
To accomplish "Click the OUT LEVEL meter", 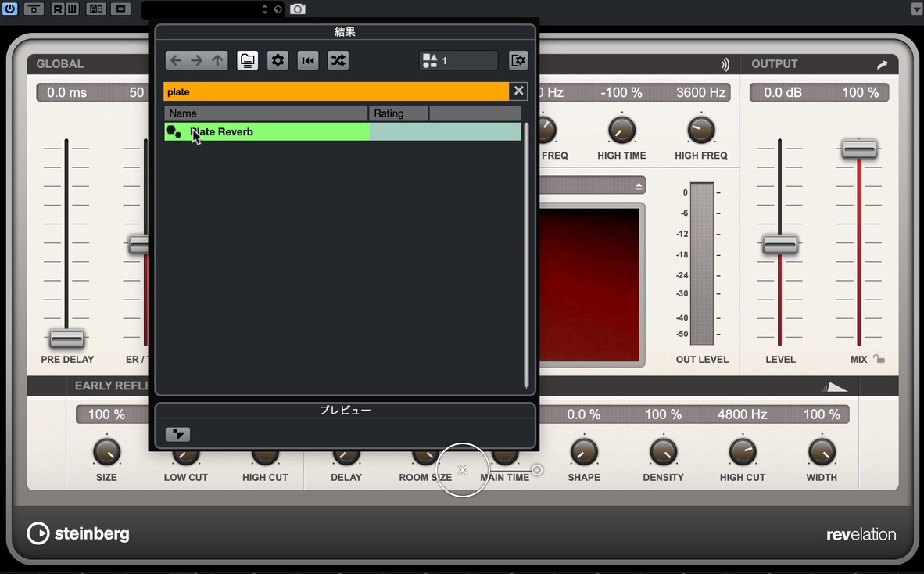I will pos(701,264).
